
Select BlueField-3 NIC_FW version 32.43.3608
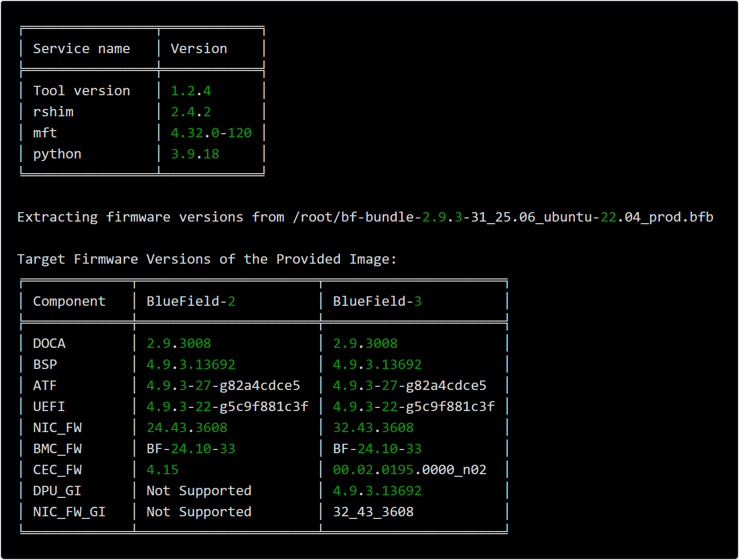pyautogui.click(x=373, y=428)
